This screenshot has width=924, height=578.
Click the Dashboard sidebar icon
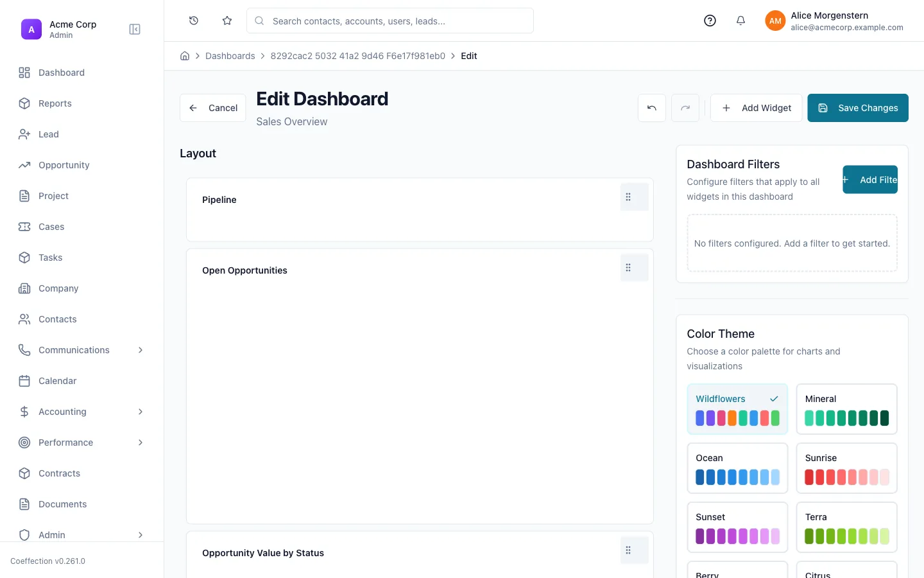pyautogui.click(x=24, y=73)
